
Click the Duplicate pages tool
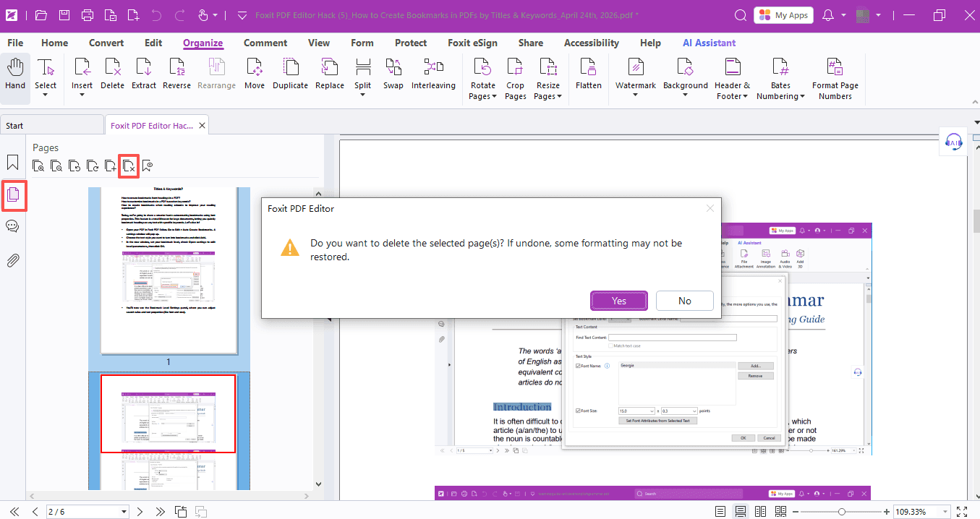click(x=290, y=75)
